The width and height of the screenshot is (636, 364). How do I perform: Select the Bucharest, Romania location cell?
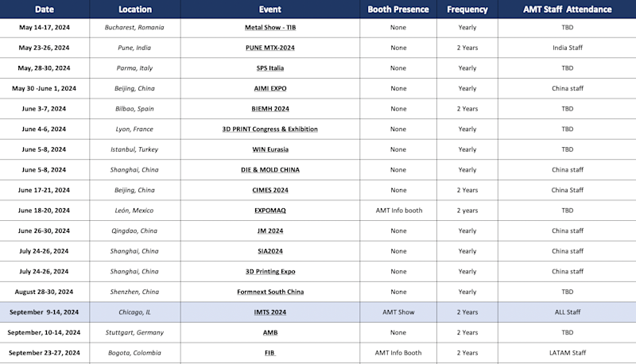coord(134,28)
